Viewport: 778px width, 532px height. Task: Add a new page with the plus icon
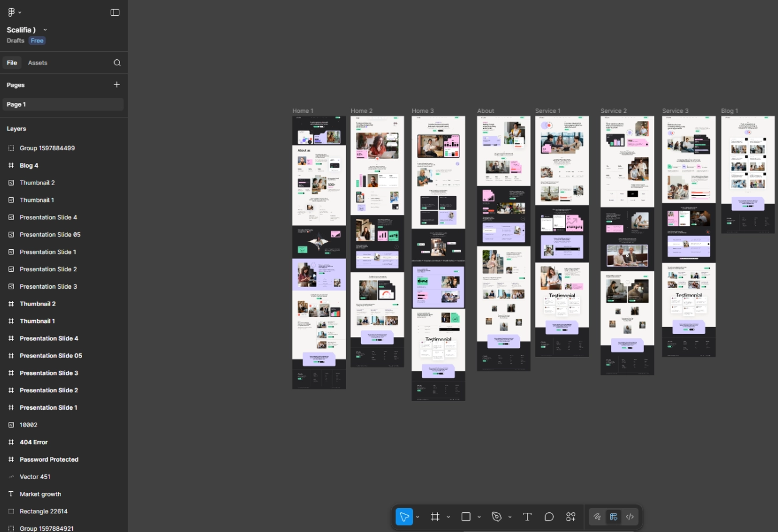[116, 84]
